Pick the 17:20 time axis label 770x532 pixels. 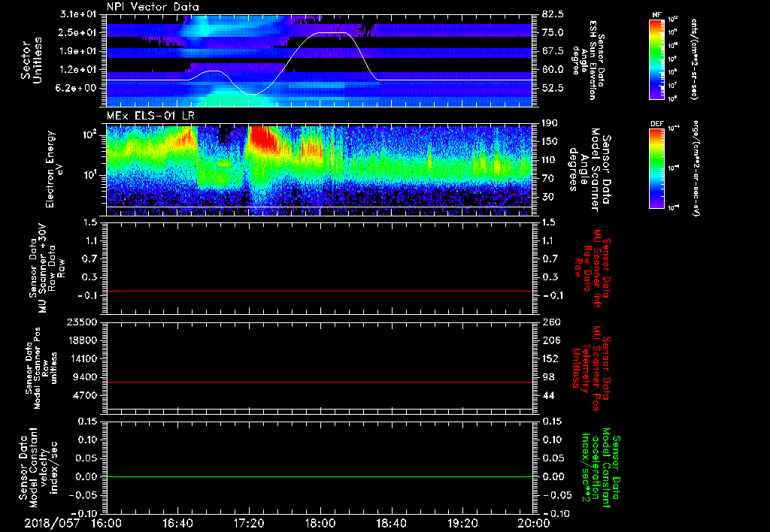click(249, 523)
